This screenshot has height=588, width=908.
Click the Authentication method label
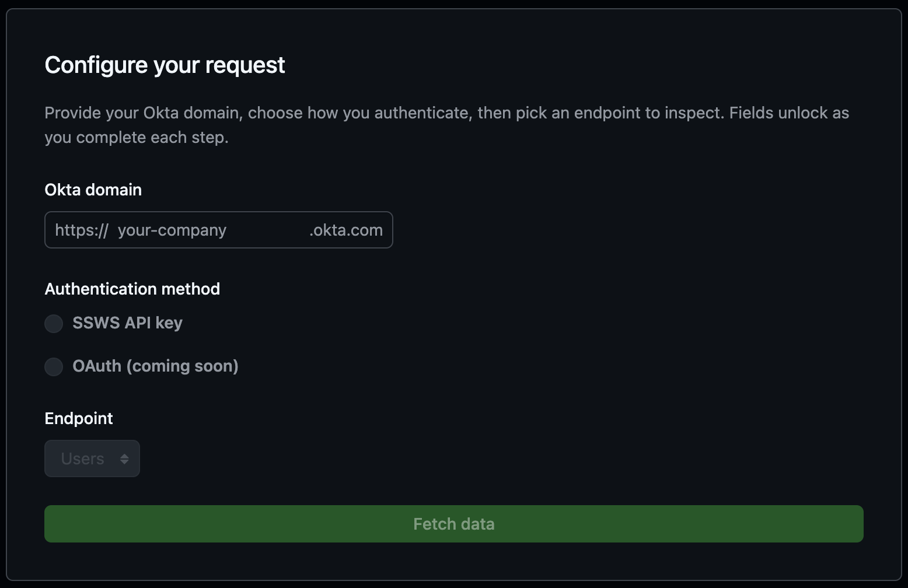tap(132, 289)
